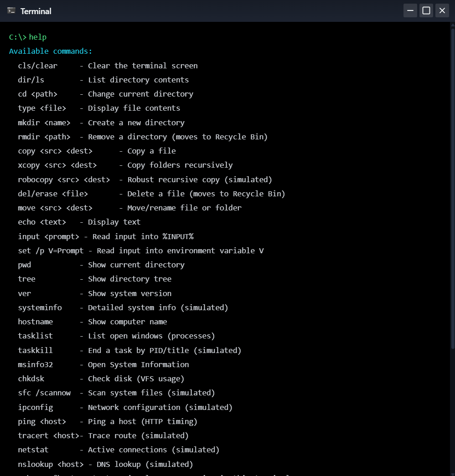Click the 'del/erase <file>' command entry
The image size is (455, 476).
(53, 194)
